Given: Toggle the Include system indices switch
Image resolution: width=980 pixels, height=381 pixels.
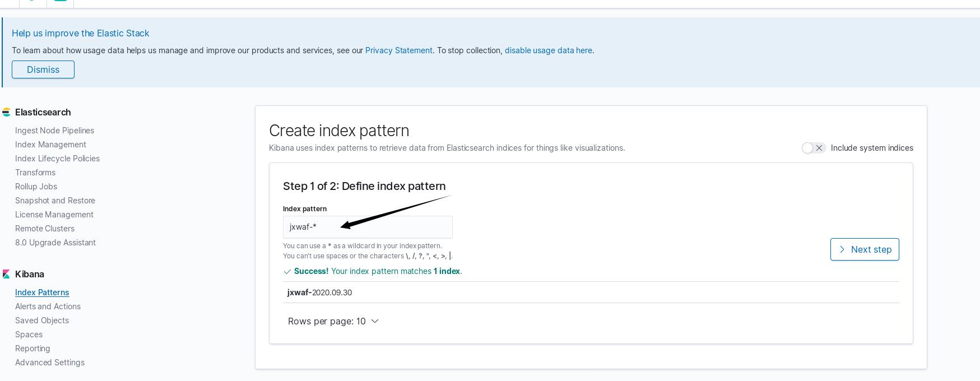Looking at the screenshot, I should coord(813,148).
